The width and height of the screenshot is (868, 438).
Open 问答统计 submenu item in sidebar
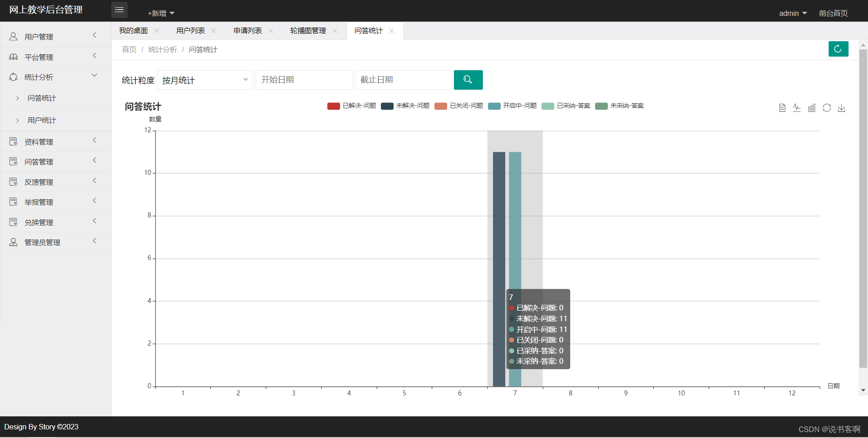[x=42, y=98]
